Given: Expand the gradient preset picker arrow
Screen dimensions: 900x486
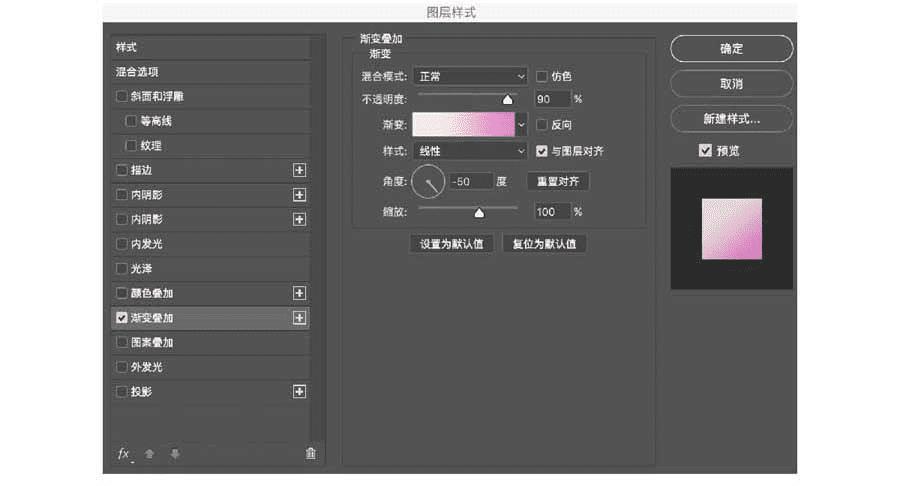Looking at the screenshot, I should tap(521, 125).
